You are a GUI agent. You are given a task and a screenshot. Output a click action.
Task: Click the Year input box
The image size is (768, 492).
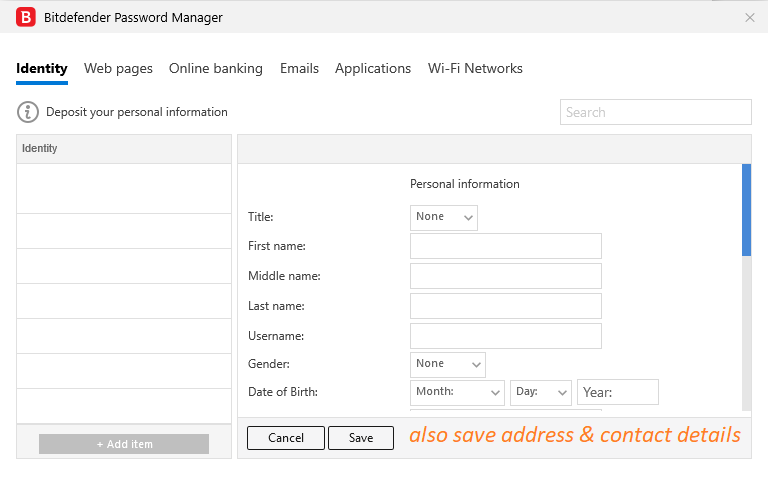[618, 392]
